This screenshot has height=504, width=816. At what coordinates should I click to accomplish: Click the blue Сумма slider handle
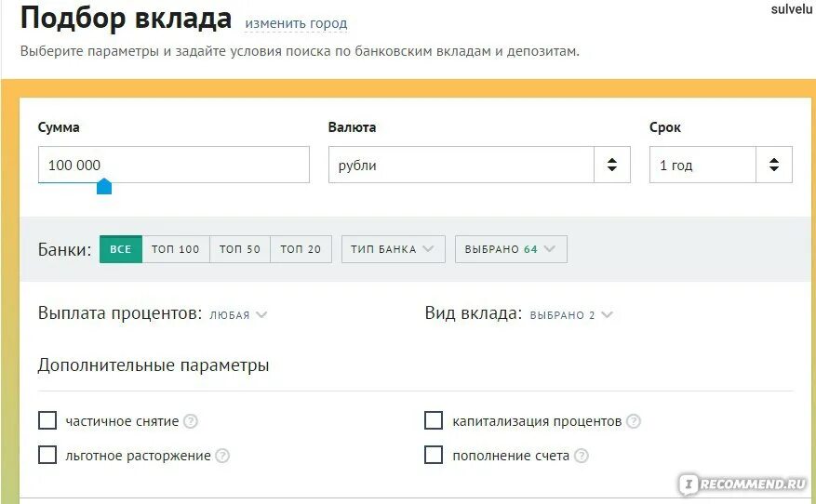[x=104, y=186]
